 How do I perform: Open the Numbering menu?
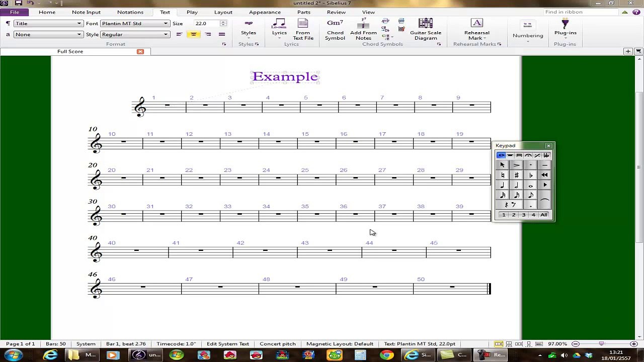click(x=528, y=32)
